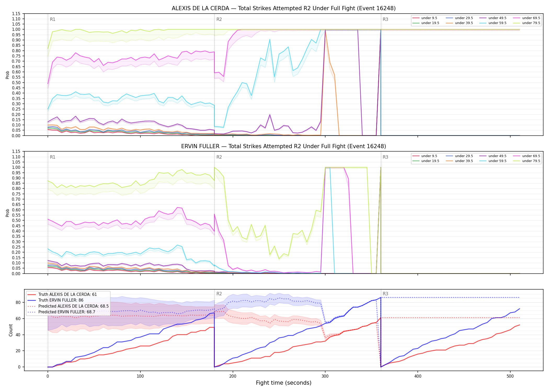The width and height of the screenshot is (549, 392).
Task: Select 'under 39.5' in the Alexis chart legend
Action: [459, 23]
